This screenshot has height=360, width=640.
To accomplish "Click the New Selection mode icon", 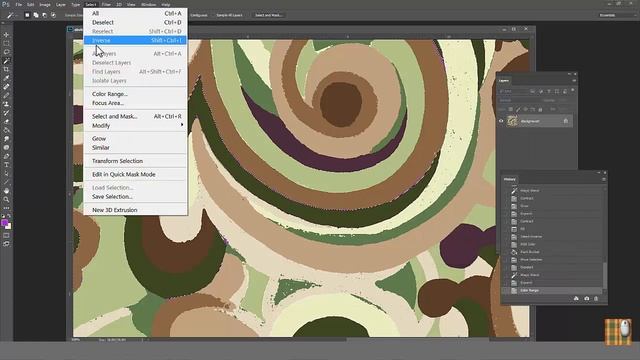I will 27,15.
